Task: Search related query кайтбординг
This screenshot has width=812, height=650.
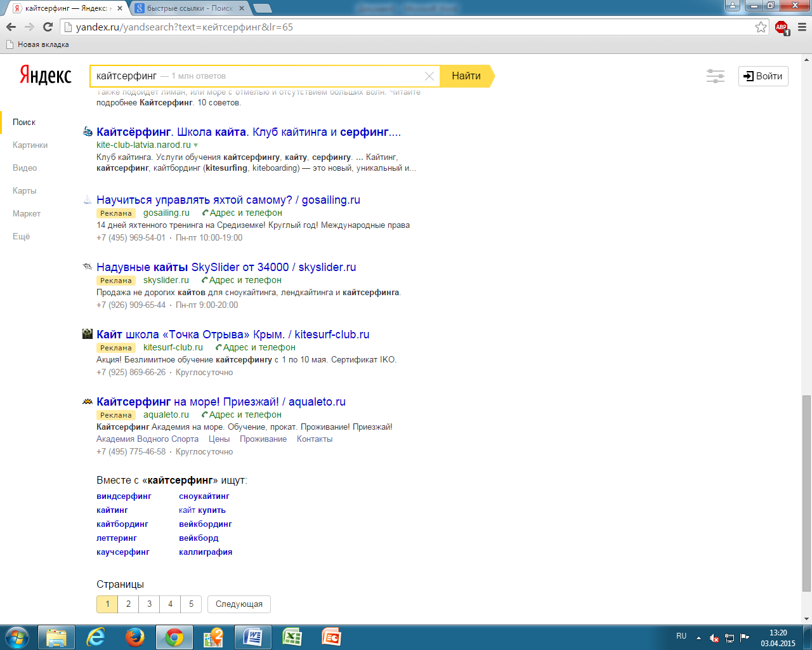Action: click(122, 524)
